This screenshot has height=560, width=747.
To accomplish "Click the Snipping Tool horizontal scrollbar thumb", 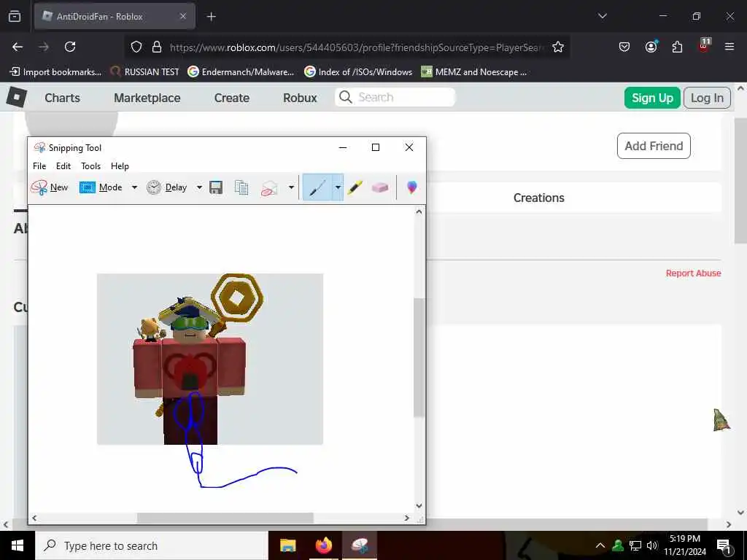I will (225, 518).
